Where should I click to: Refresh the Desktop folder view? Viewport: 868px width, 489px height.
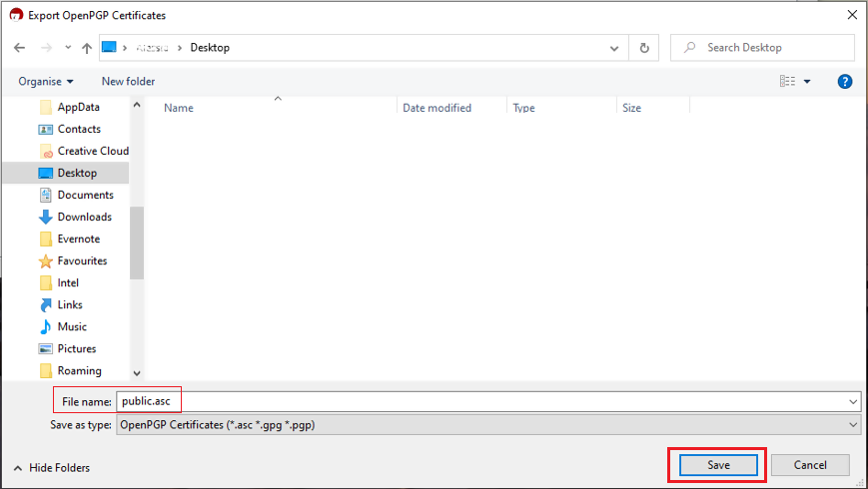644,48
